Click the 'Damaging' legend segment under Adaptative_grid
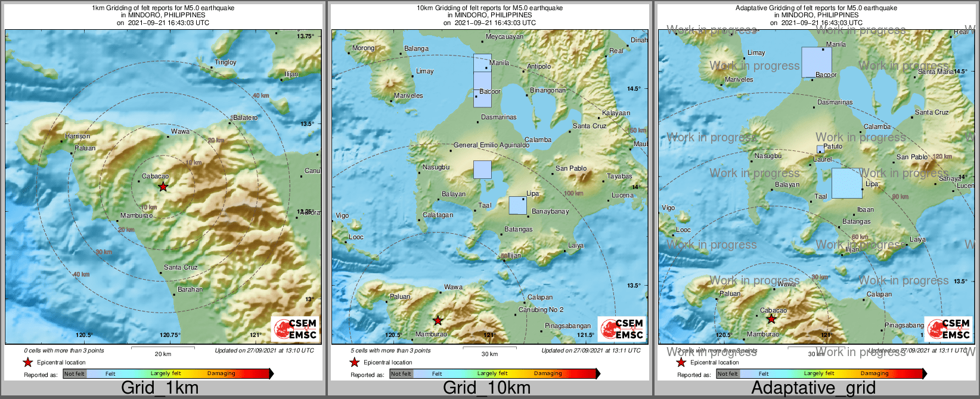The width and height of the screenshot is (980, 399). click(874, 373)
